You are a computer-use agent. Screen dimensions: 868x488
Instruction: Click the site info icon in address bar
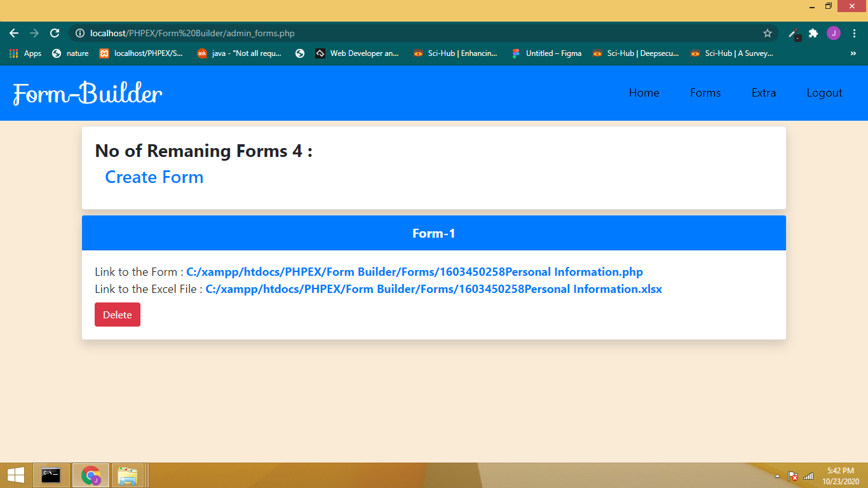[80, 33]
